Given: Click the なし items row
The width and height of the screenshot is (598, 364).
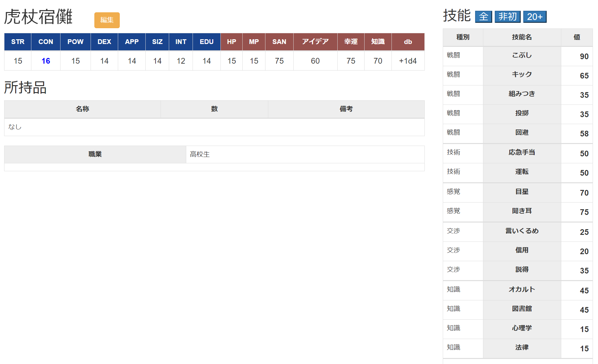Looking at the screenshot, I should point(214,127).
